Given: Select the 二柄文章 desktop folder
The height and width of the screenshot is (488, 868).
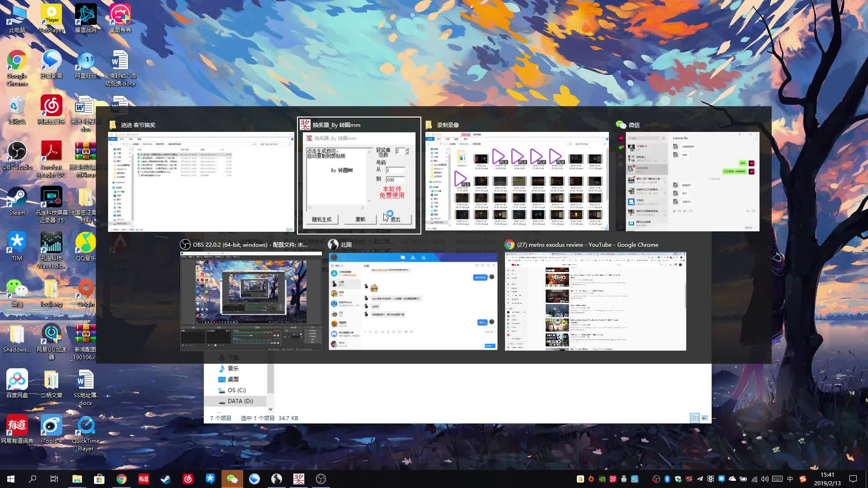Looking at the screenshot, I should tap(51, 384).
